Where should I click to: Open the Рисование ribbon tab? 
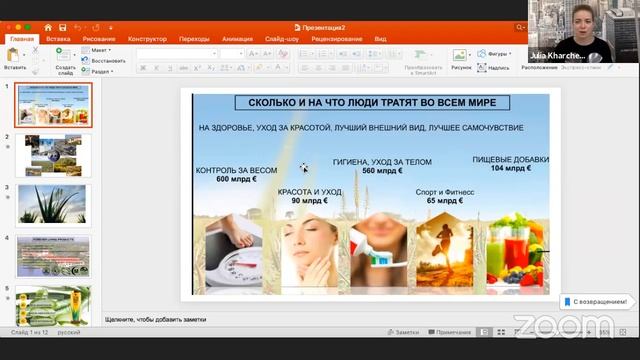tap(99, 39)
